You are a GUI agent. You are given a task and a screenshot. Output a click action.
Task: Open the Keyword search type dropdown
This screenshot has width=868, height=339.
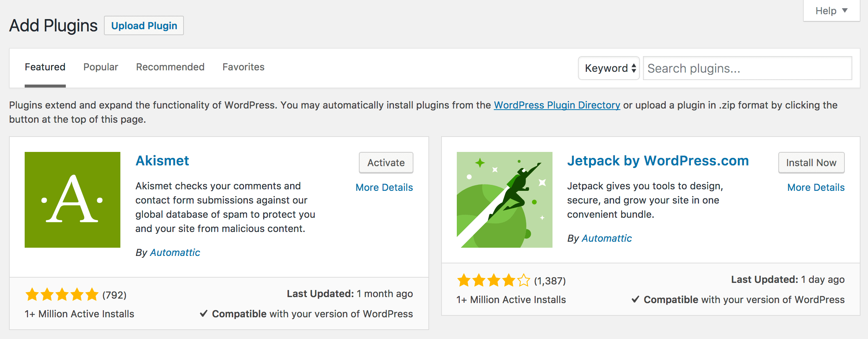tap(609, 68)
